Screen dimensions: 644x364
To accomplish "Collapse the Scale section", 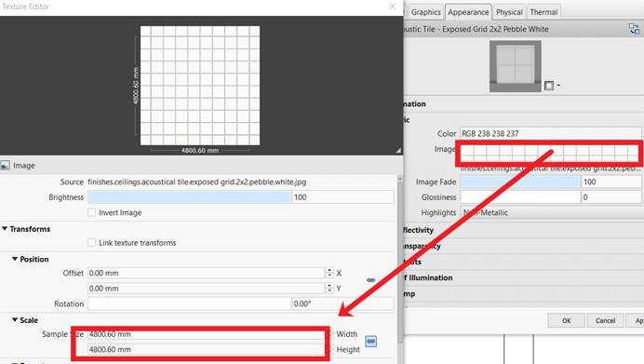I will 15,320.
